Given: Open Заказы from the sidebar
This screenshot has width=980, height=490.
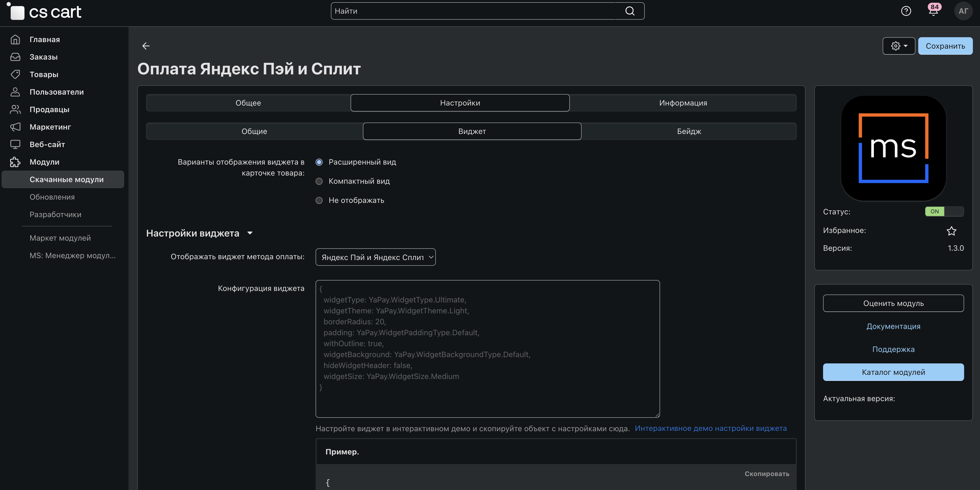Looking at the screenshot, I should point(43,57).
